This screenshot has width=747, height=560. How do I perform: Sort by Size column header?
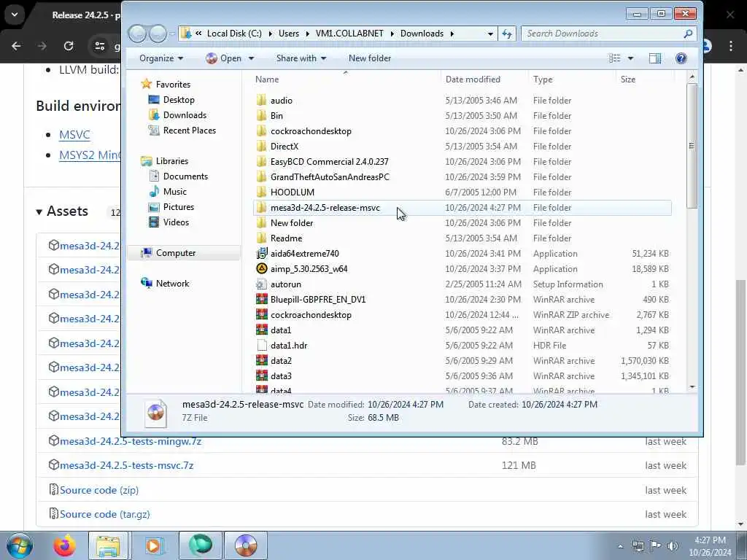click(645, 79)
